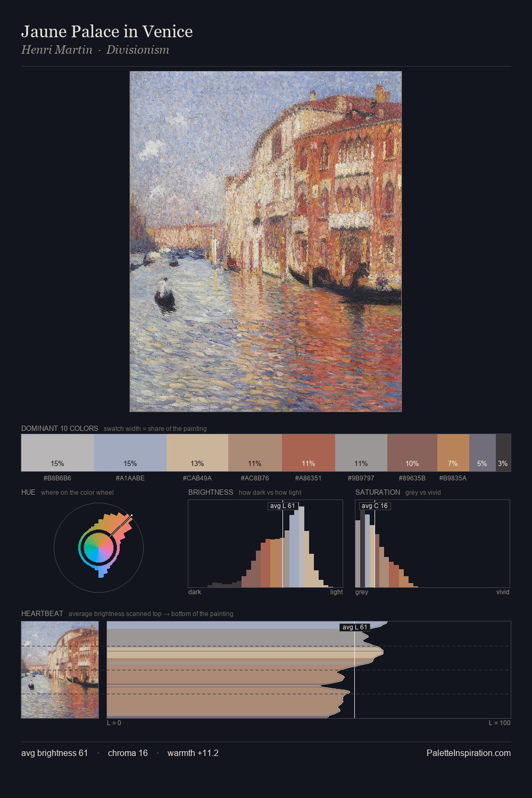Select the 5% slate grey swatch
This screenshot has height=798, width=532.
(483, 453)
